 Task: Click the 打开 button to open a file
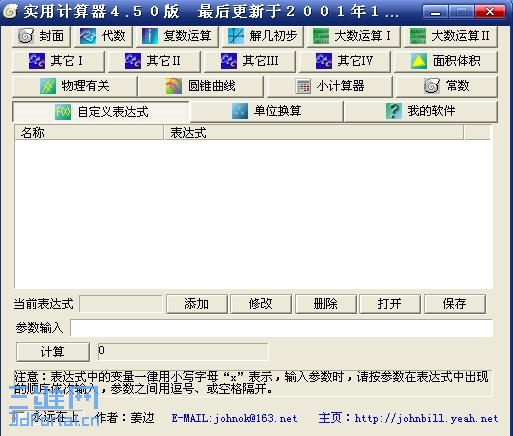(390, 304)
